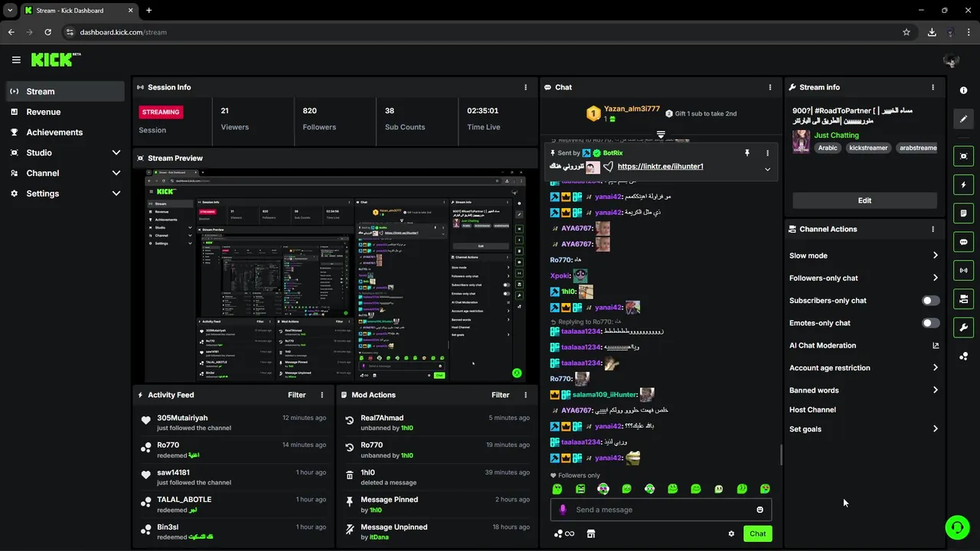
Task: Open the green headset support button
Action: 956,527
